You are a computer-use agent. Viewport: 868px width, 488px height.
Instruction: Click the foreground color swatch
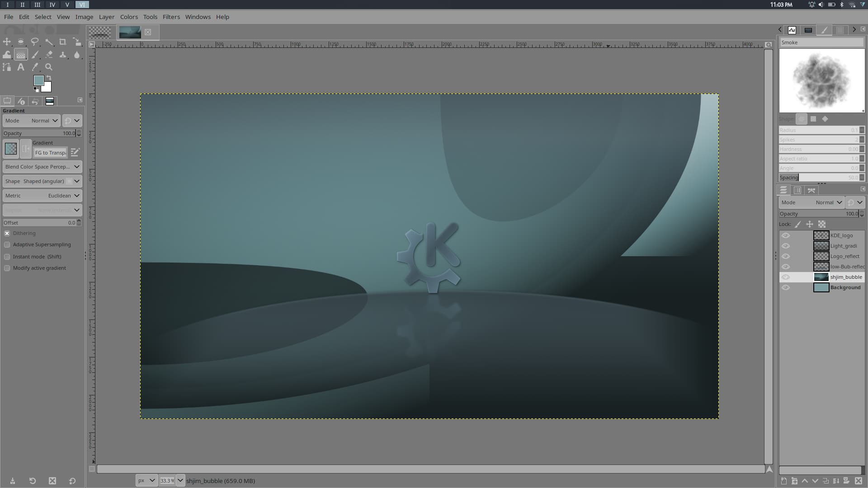coord(38,80)
